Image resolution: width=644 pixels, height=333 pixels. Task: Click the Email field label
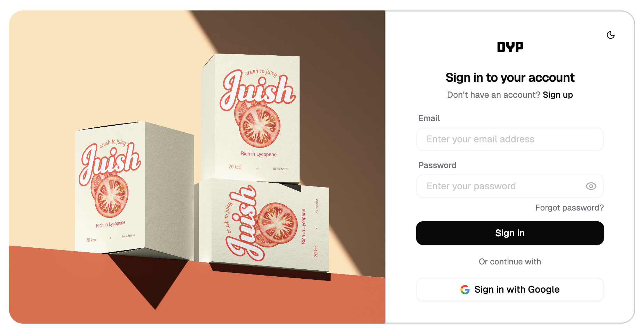click(x=429, y=118)
